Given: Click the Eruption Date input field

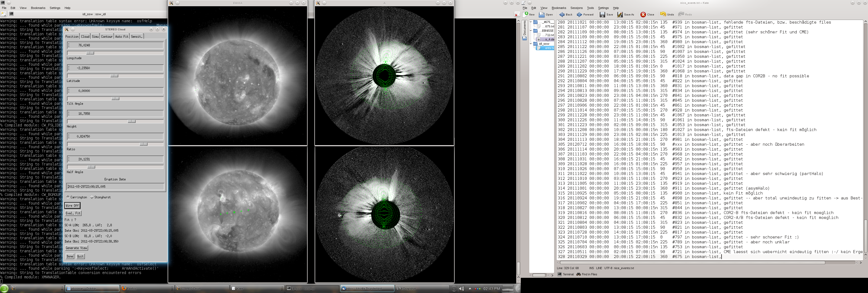Looking at the screenshot, I should (x=115, y=186).
